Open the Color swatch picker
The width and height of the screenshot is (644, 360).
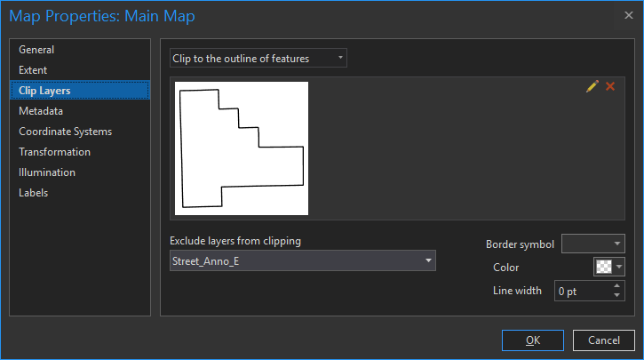click(x=609, y=268)
